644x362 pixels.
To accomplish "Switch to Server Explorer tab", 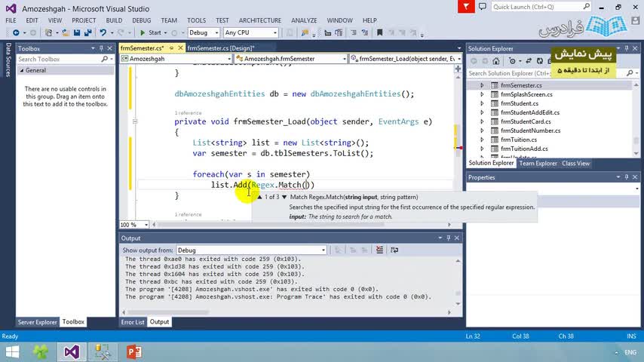I will pos(38,322).
